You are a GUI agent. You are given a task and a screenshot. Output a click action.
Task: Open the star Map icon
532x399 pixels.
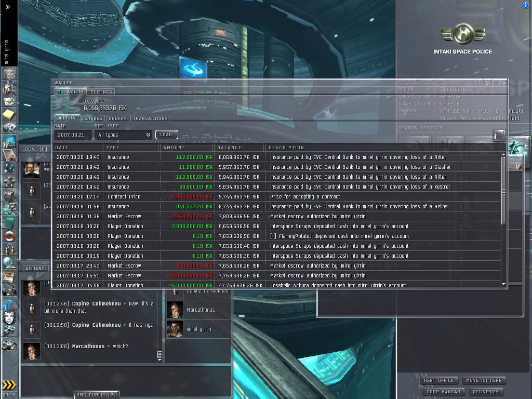(x=9, y=168)
